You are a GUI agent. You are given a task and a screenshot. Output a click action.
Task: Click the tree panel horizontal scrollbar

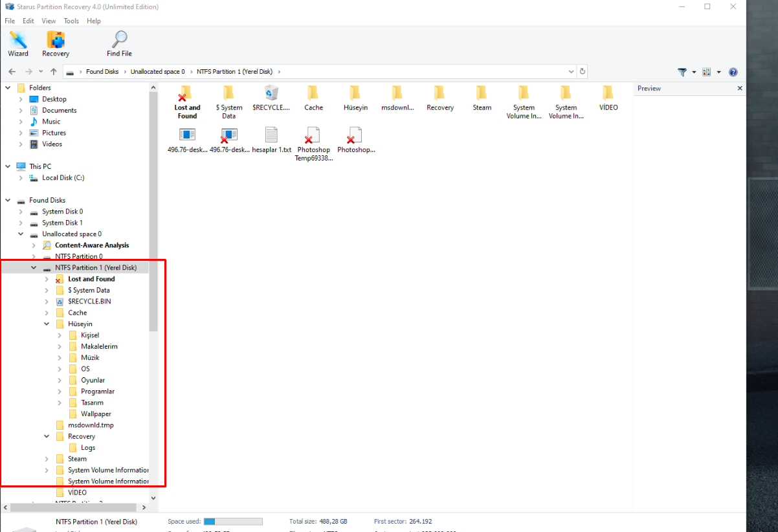point(74,507)
